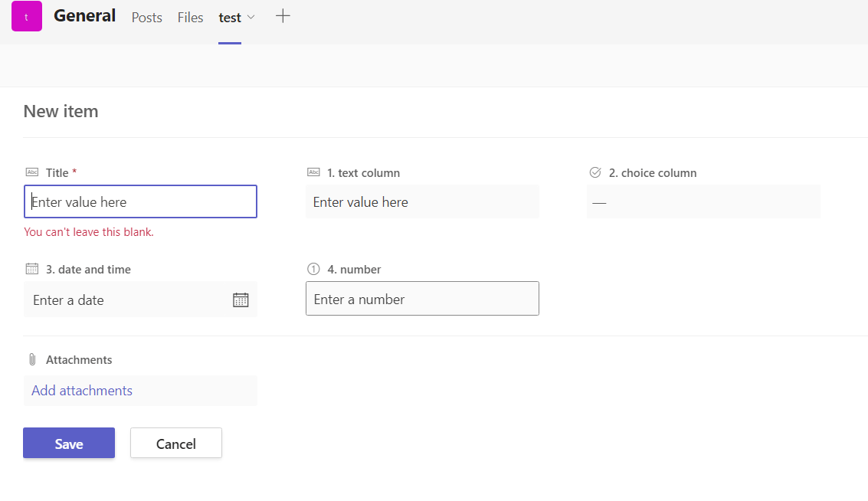
Task: Click the choice column checkmark icon
Action: click(595, 172)
